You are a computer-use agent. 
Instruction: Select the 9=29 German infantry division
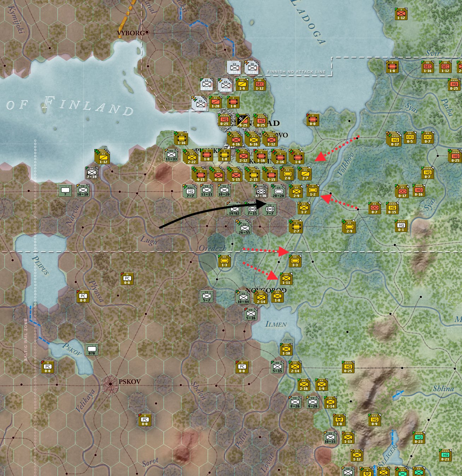coord(312,402)
